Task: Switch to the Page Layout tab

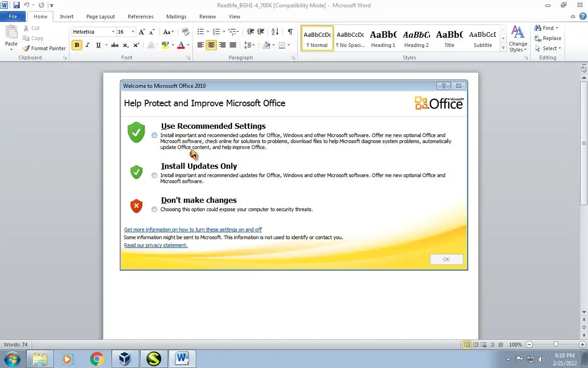Action: [x=101, y=17]
